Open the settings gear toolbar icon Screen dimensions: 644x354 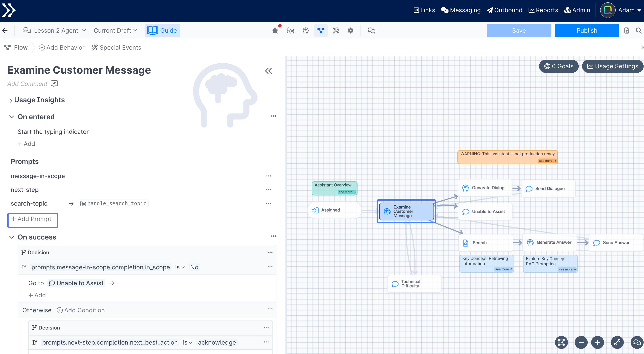pyautogui.click(x=351, y=31)
